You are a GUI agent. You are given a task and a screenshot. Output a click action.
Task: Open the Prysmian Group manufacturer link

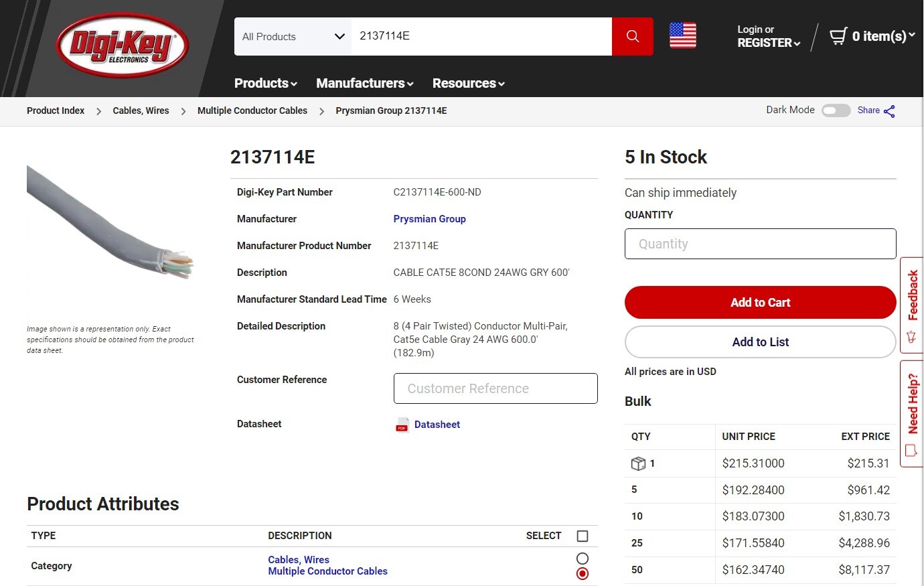coord(430,219)
